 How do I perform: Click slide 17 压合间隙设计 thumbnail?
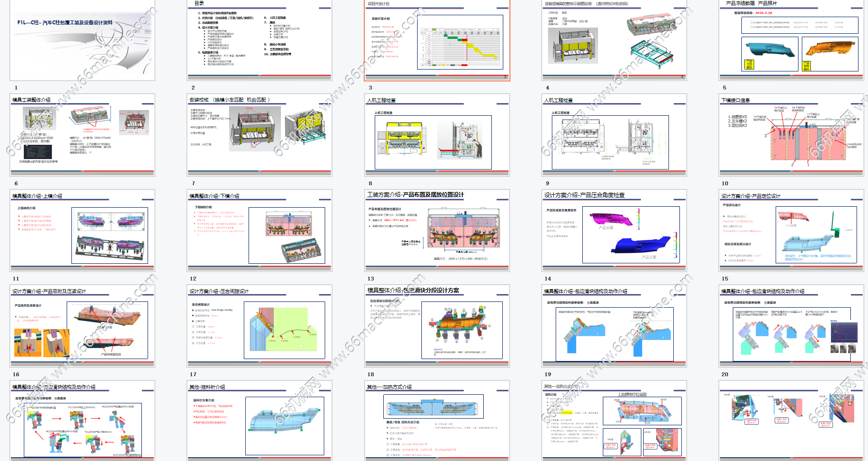click(x=259, y=326)
